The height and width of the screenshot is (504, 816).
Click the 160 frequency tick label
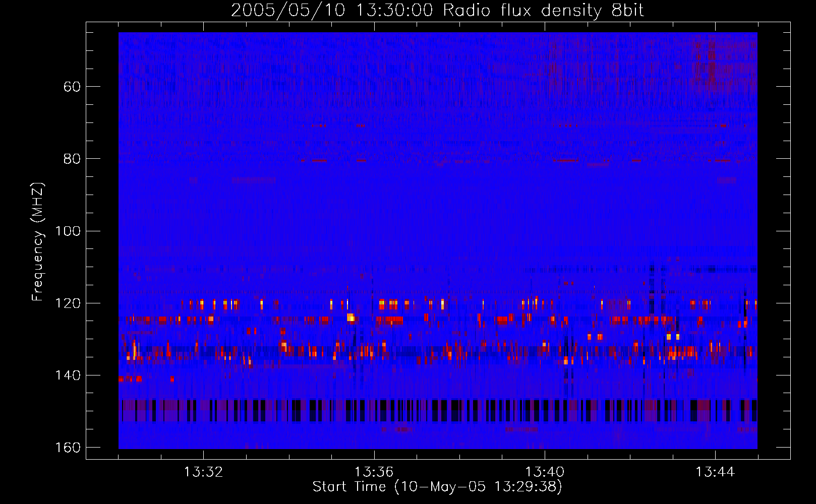tap(67, 448)
